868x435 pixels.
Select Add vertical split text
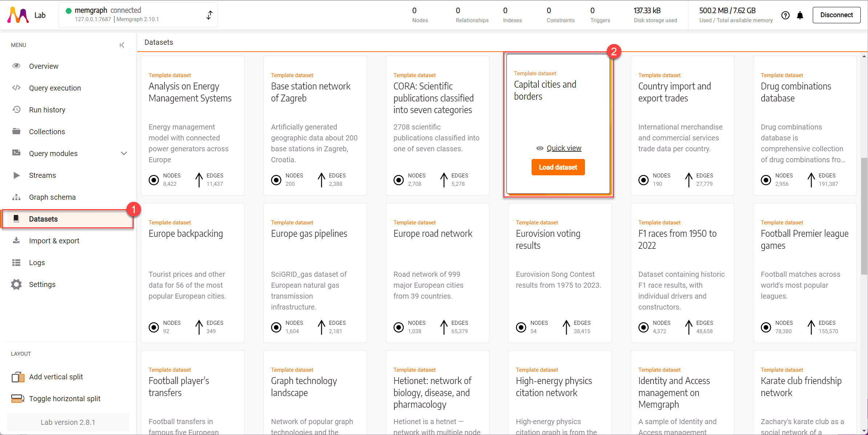(56, 377)
